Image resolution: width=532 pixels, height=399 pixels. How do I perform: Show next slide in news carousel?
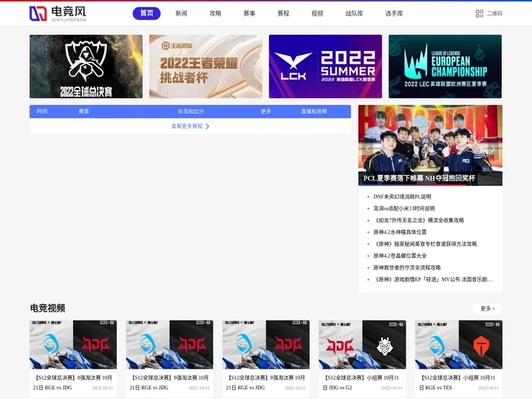[493, 149]
